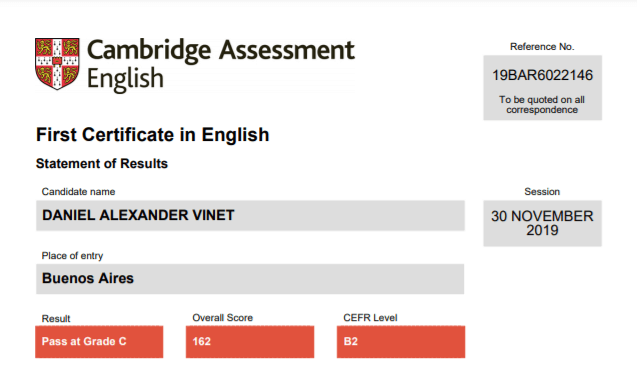Click the Candidate name label
The image size is (637, 375).
pos(78,192)
